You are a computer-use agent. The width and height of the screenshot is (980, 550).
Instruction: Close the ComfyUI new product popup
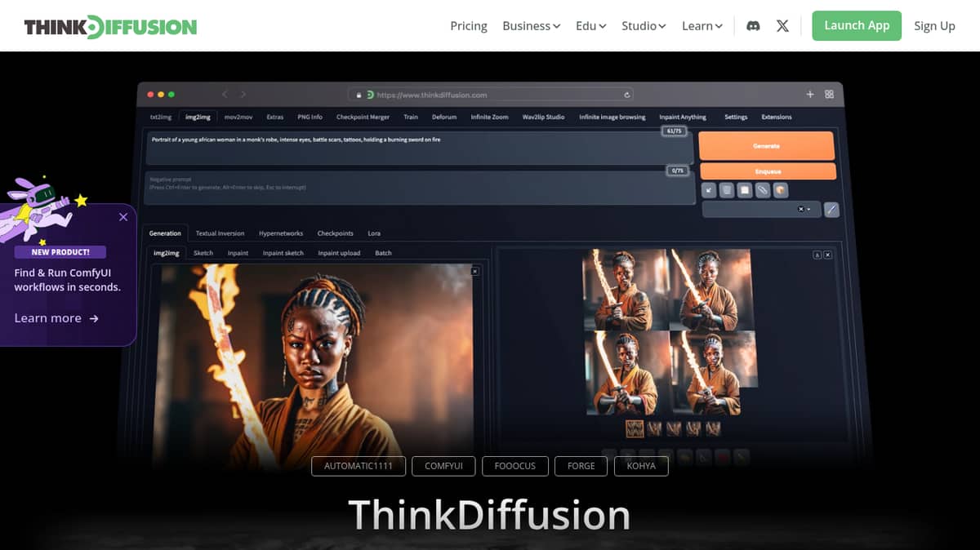pos(123,217)
